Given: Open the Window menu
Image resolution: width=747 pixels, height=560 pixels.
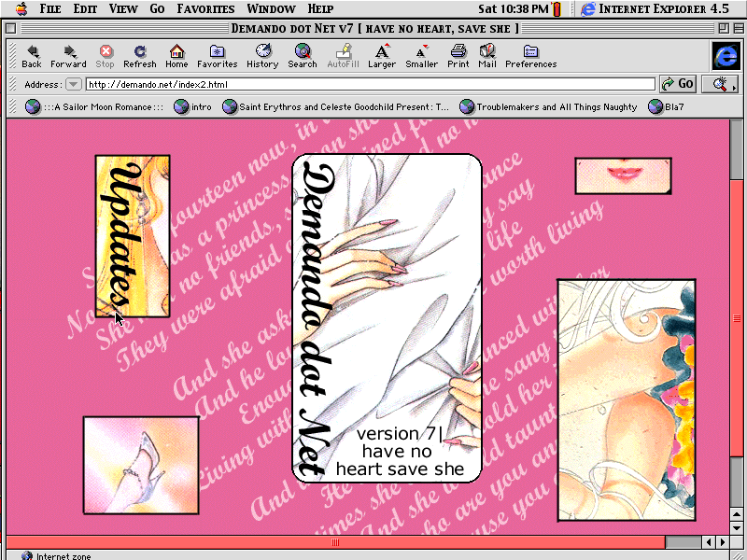Looking at the screenshot, I should (x=272, y=8).
